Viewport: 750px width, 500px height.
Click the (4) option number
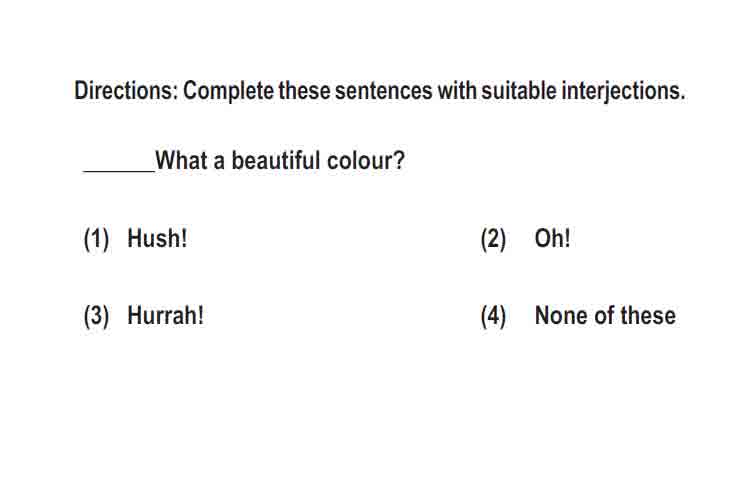493,316
